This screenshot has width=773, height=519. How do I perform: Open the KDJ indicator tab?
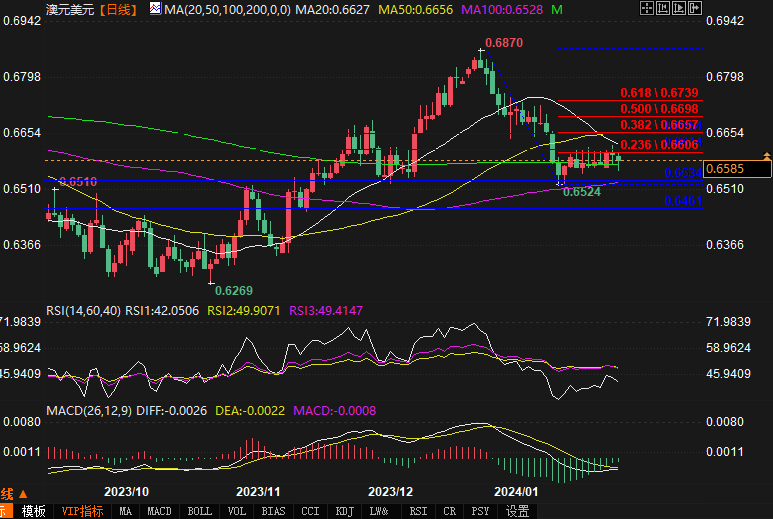[345, 511]
